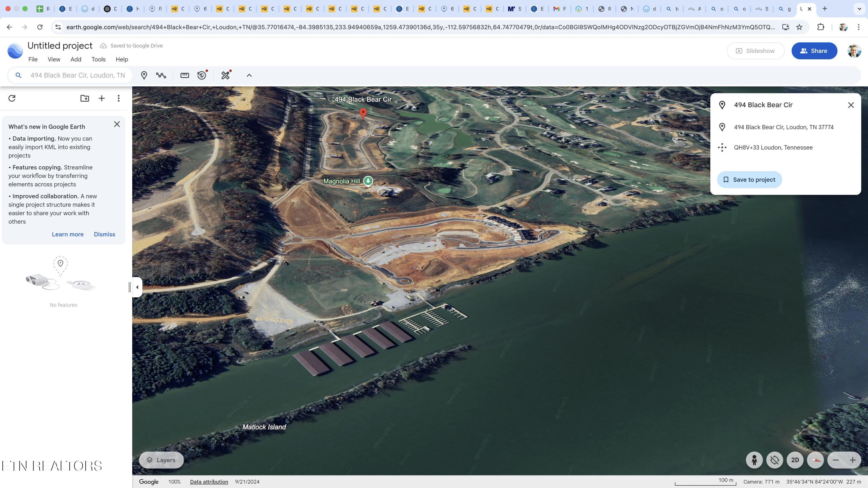Open the File menu
Image resolution: width=868 pixels, height=488 pixels.
coord(33,60)
